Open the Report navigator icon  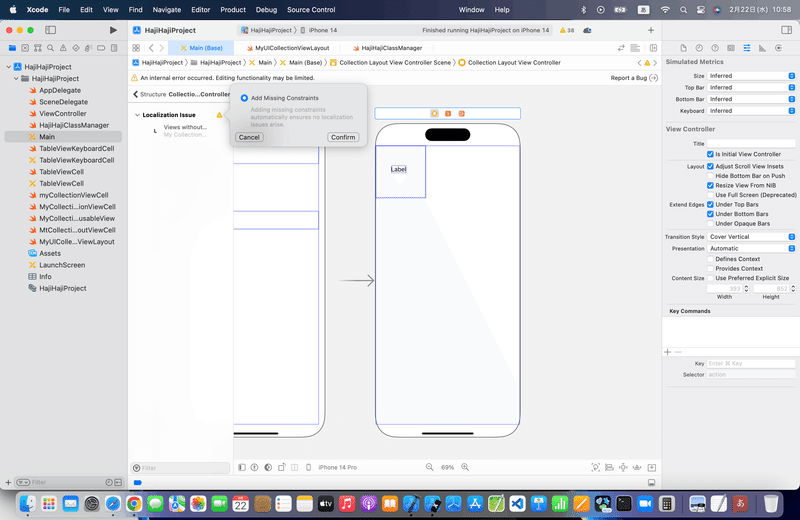pos(114,48)
